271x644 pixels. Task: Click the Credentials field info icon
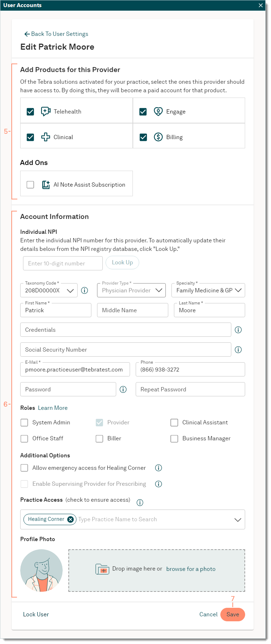pyautogui.click(x=238, y=330)
